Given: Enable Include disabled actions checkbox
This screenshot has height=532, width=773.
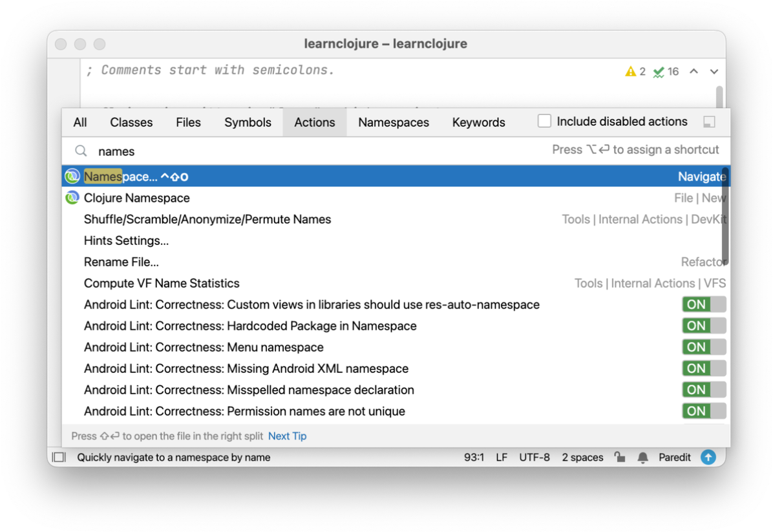Looking at the screenshot, I should (x=544, y=122).
